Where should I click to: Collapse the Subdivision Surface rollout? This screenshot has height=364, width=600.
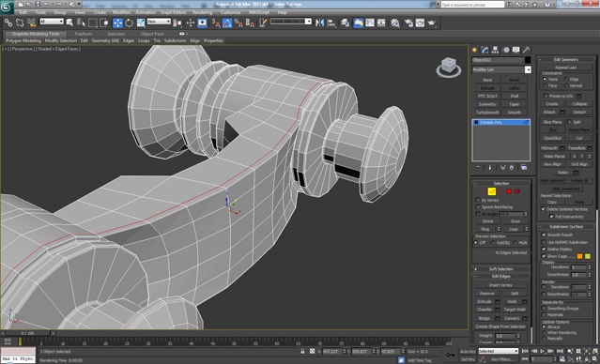(x=566, y=227)
